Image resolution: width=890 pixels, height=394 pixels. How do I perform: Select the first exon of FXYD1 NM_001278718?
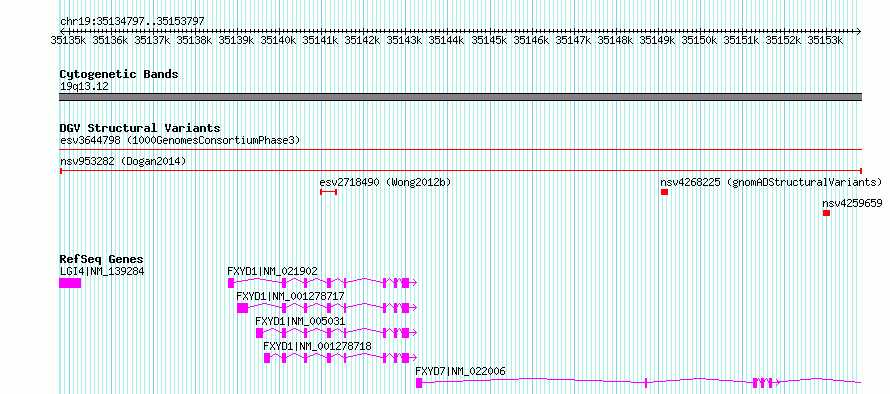(x=267, y=358)
